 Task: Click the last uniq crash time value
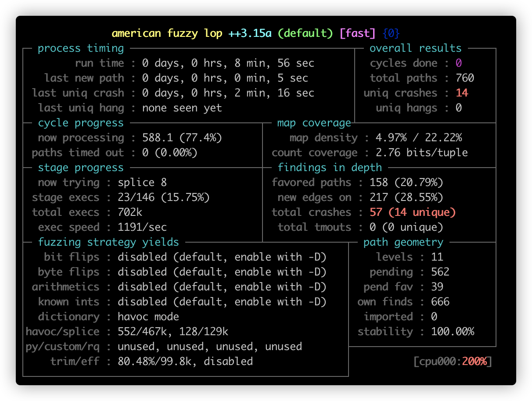229,93
